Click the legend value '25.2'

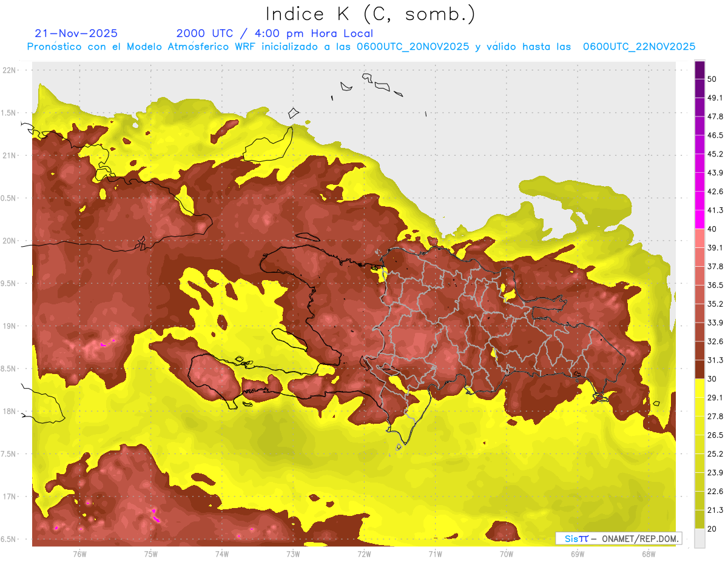[715, 454]
